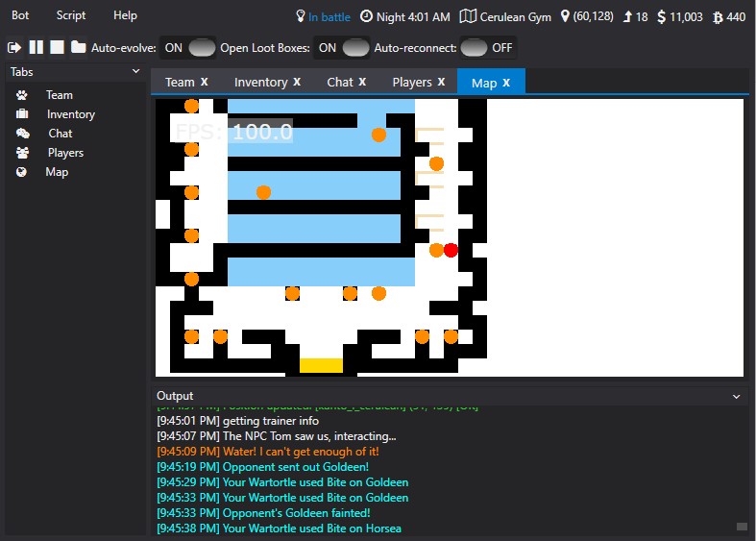Open Inventory from the Tabs sidebar list
This screenshot has width=756, height=541.
(x=71, y=114)
